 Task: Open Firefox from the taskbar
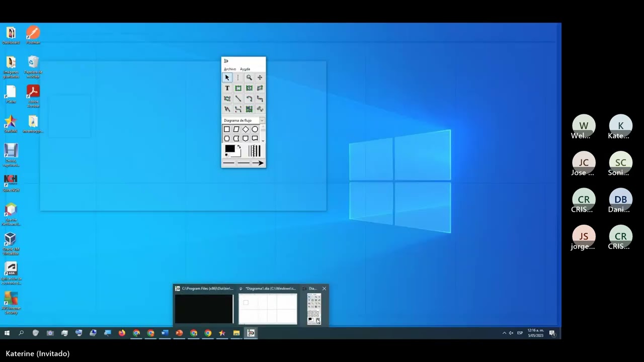coord(122,333)
